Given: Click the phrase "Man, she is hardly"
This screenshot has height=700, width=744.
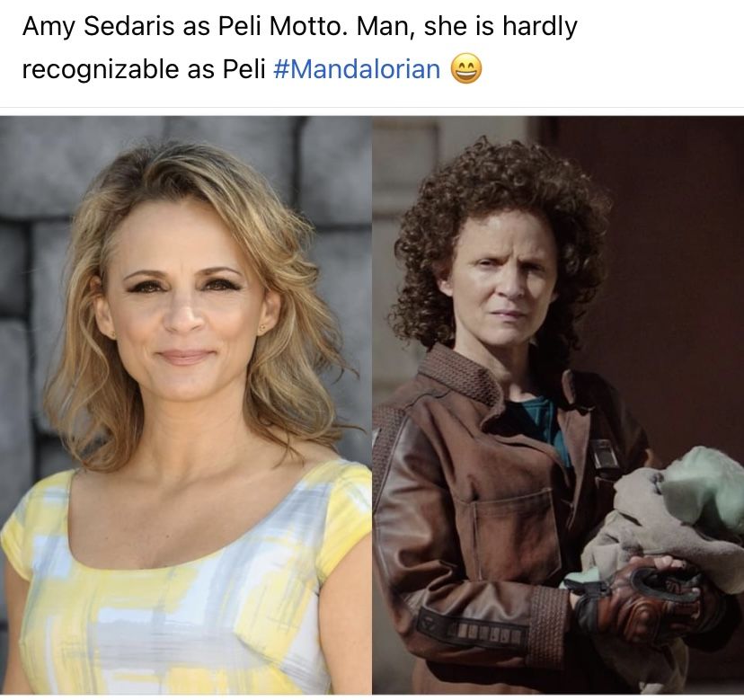Looking at the screenshot, I should click(467, 27).
